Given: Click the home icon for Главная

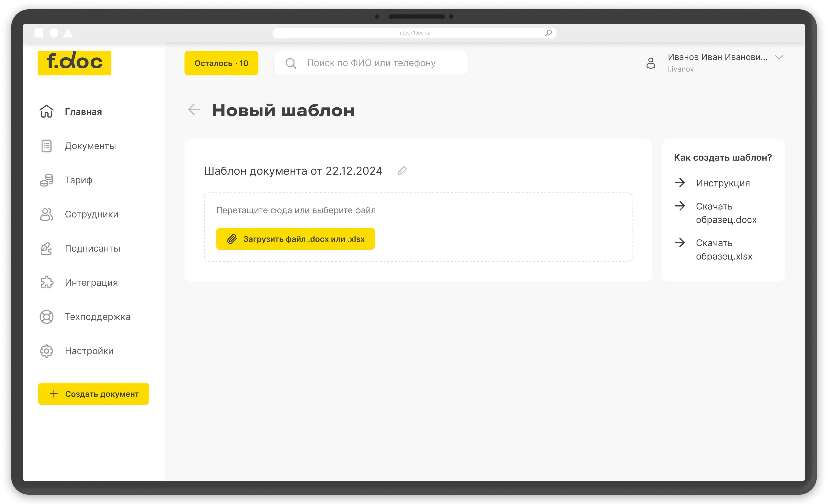Looking at the screenshot, I should (x=46, y=112).
